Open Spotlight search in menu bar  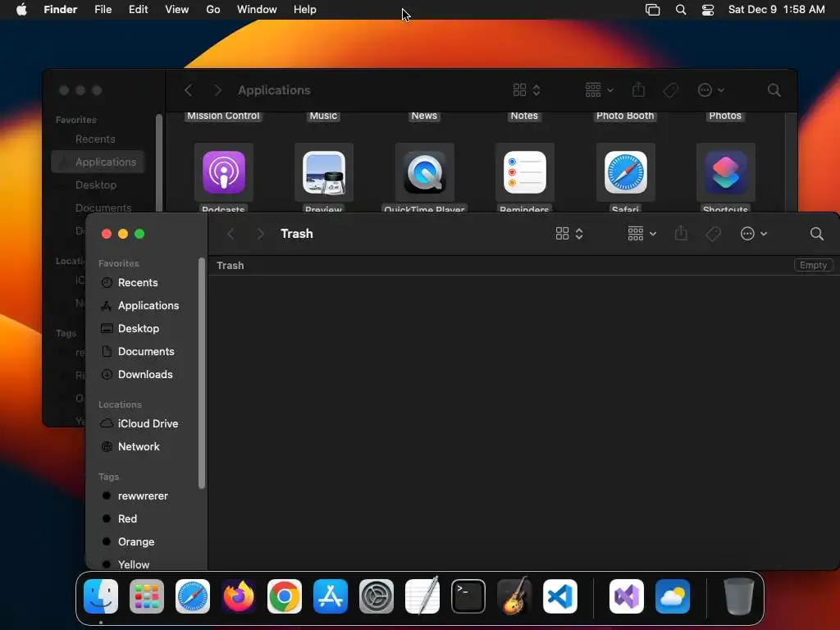(x=681, y=10)
